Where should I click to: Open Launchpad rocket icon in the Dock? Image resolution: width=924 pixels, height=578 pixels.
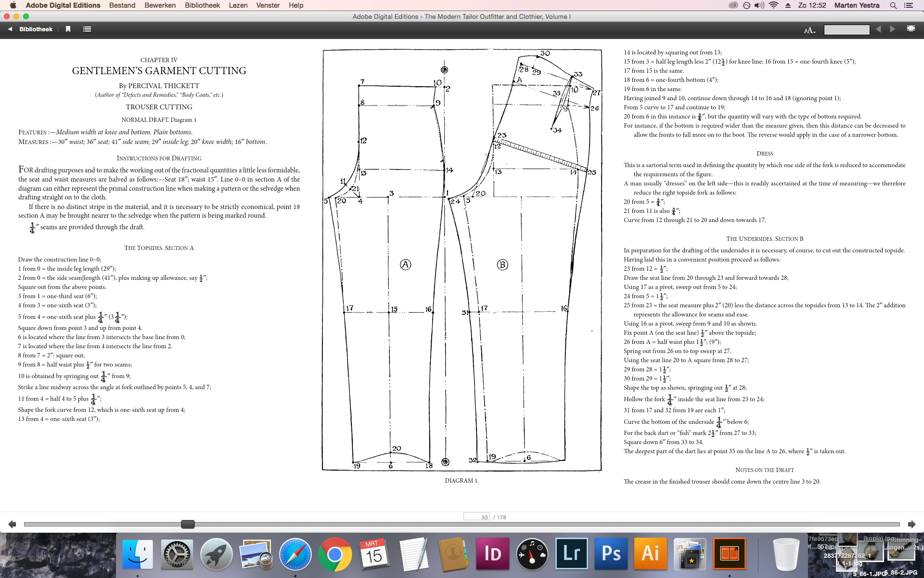pyautogui.click(x=217, y=554)
